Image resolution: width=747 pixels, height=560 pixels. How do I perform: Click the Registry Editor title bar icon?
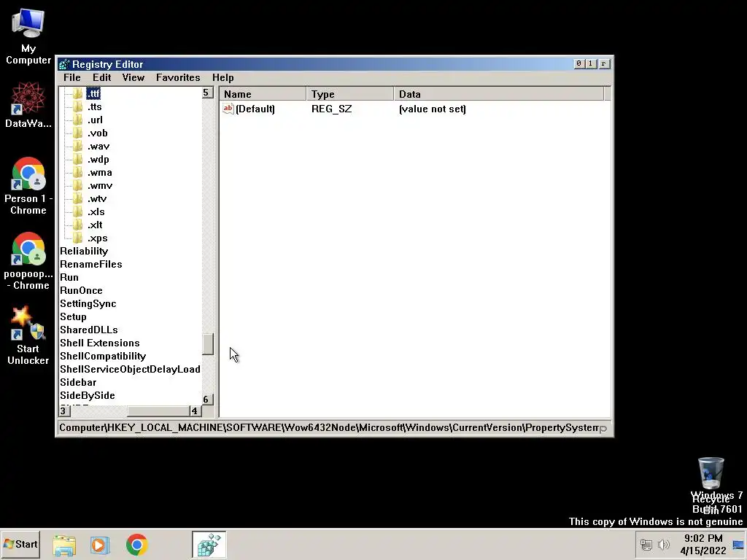coord(64,64)
